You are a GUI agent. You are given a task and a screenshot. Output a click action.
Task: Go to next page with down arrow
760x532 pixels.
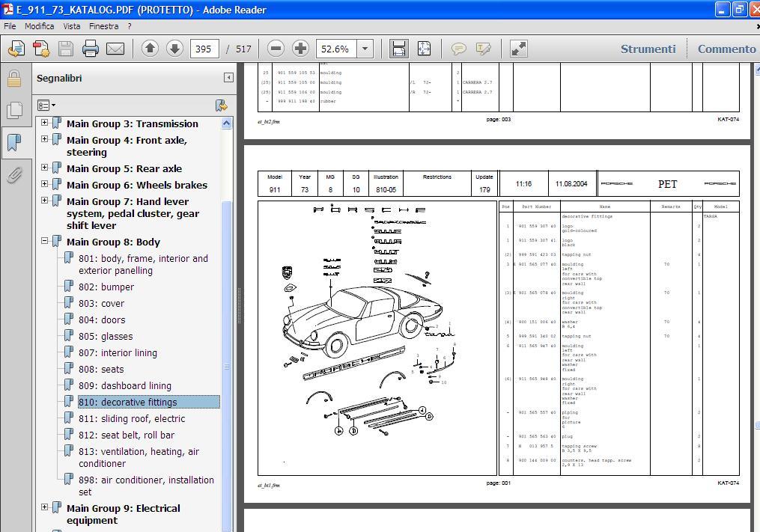pos(174,49)
